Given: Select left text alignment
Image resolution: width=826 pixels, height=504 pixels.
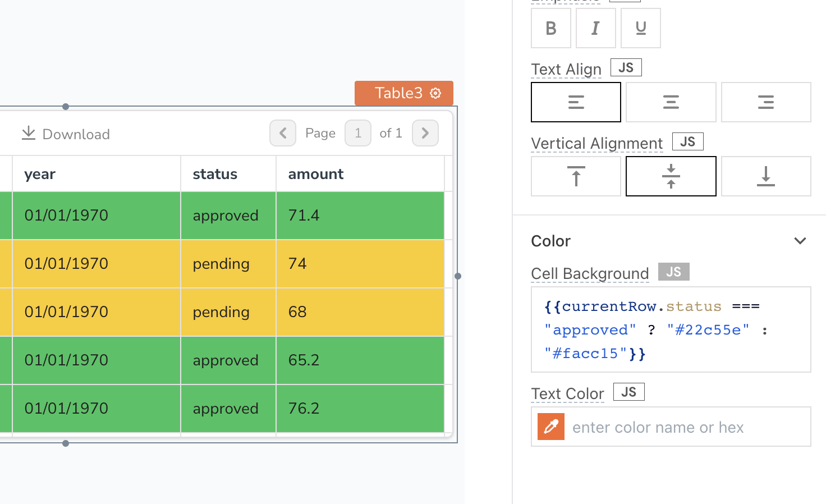Looking at the screenshot, I should coord(576,102).
